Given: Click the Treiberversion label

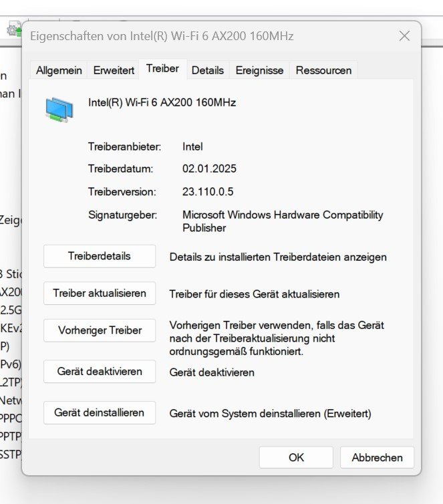Looking at the screenshot, I should [122, 192].
